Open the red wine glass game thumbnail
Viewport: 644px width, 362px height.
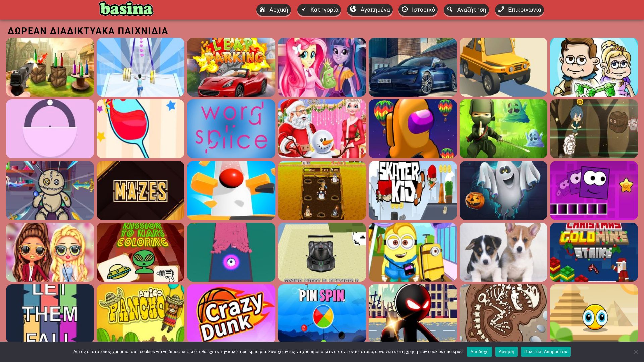coord(141,129)
